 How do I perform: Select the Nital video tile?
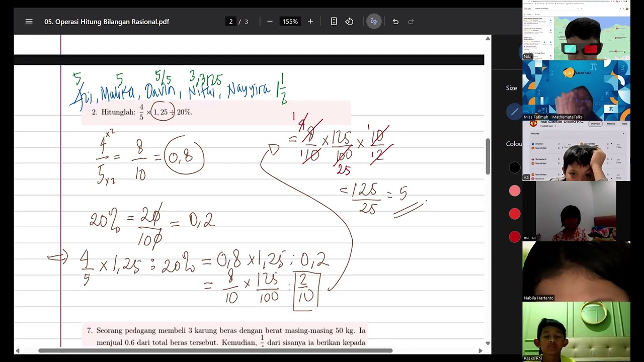coord(576,31)
